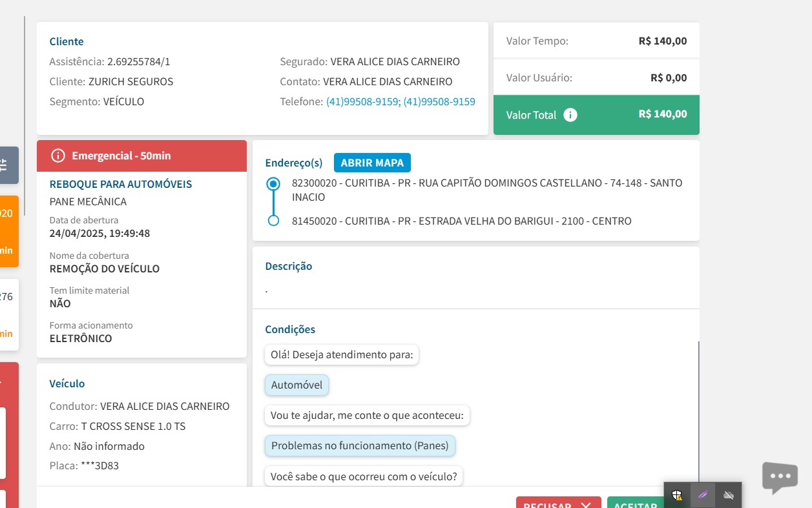This screenshot has height=508, width=812.
Task: Click the opening date 24/04/2025, 19:49:48
Action: pyautogui.click(x=99, y=233)
